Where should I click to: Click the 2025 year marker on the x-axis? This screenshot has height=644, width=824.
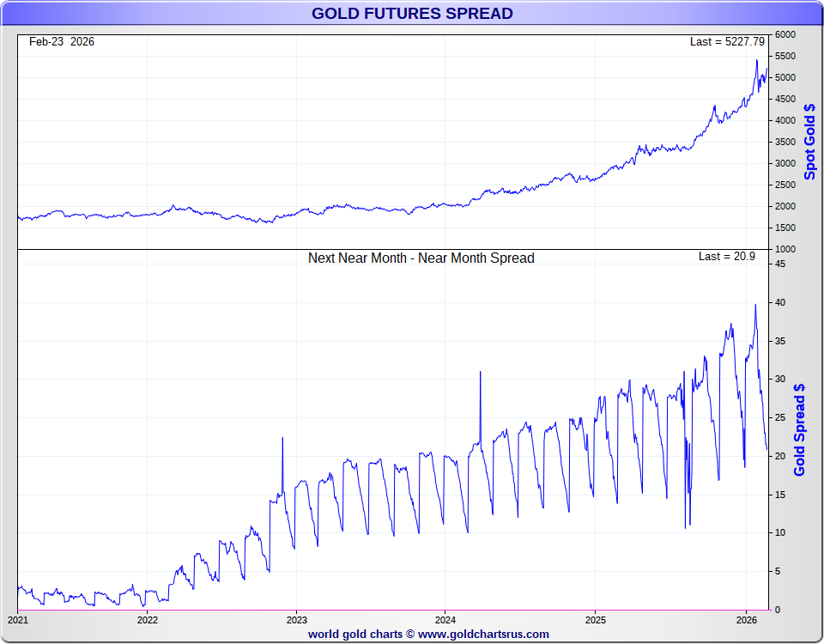tap(596, 620)
